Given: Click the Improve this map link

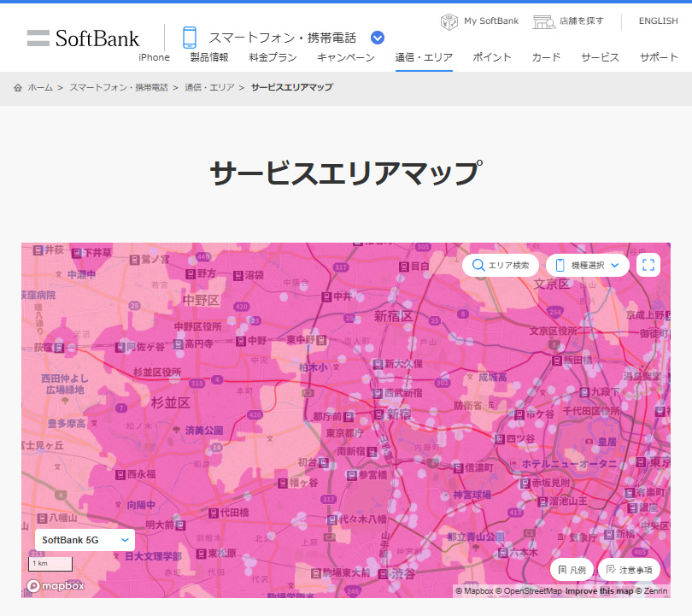Looking at the screenshot, I should [598, 590].
